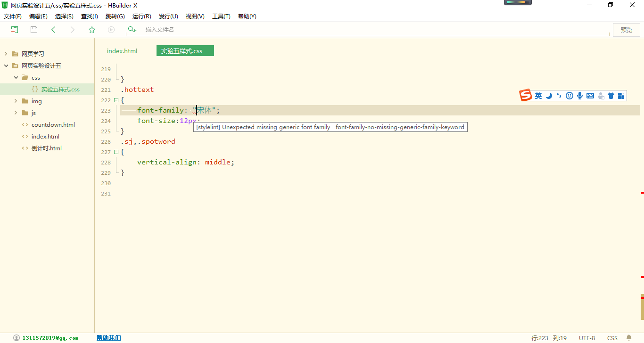Click the save file toolbar icon
644x343 pixels.
(x=34, y=30)
